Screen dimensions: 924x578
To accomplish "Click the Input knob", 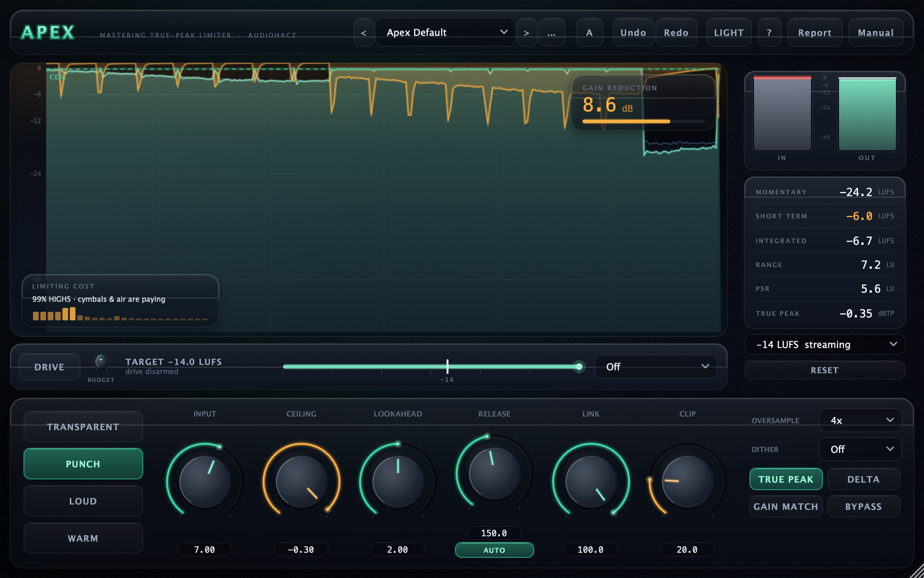I will coord(205,481).
